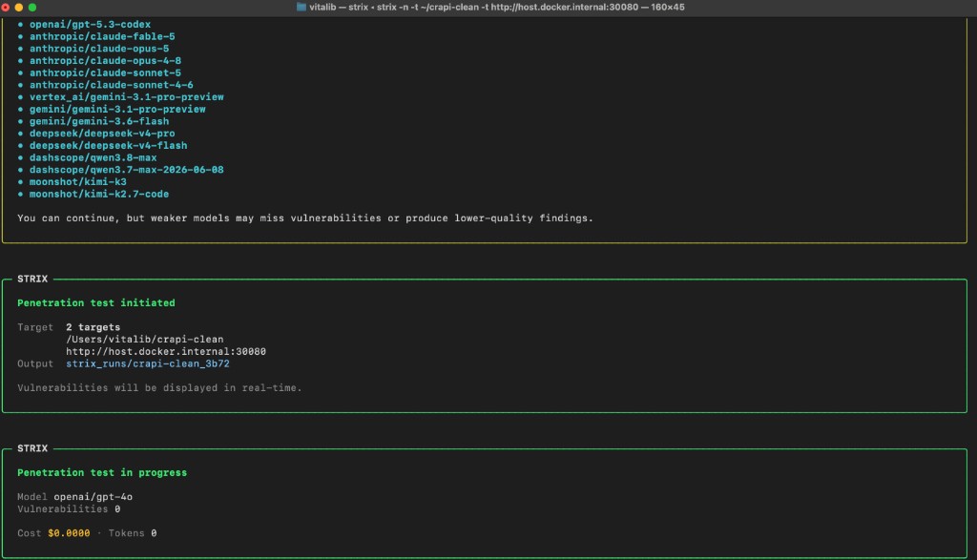Click the Vulnerabilities will be displayed line

click(x=159, y=388)
